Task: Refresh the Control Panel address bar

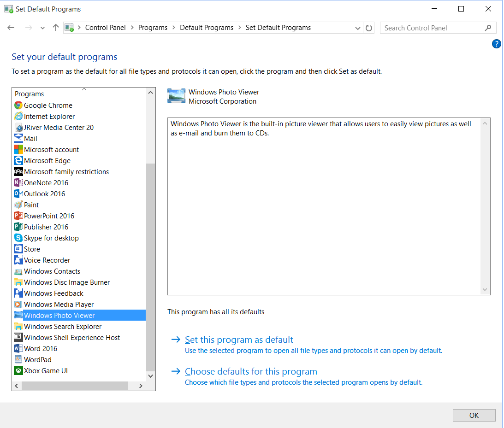Action: 369,28
